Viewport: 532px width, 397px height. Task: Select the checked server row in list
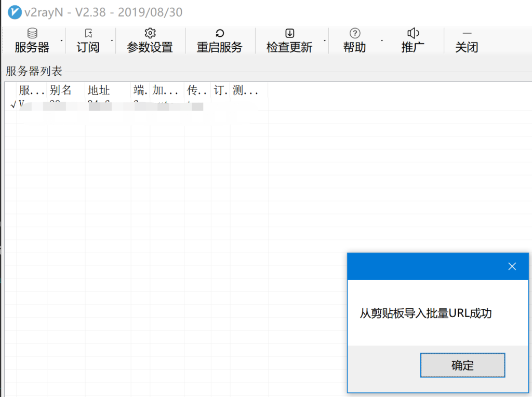point(136,104)
